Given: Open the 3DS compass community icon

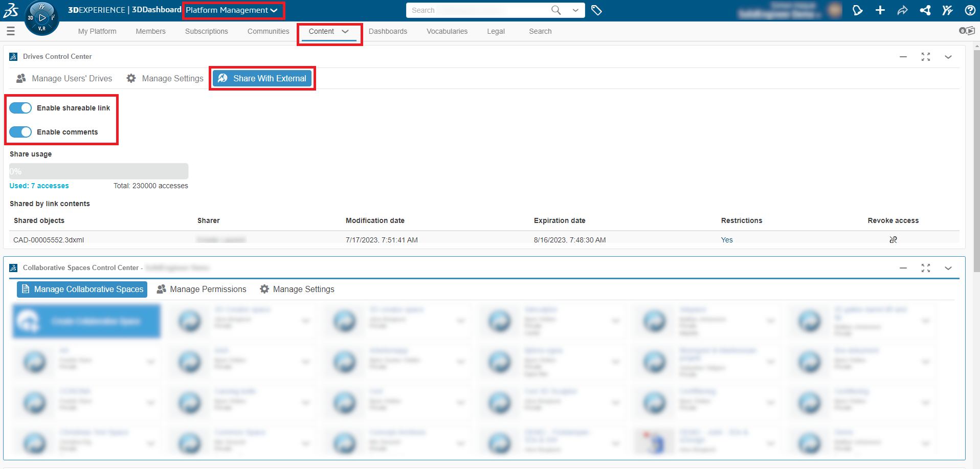Looking at the screenshot, I should click(x=948, y=10).
